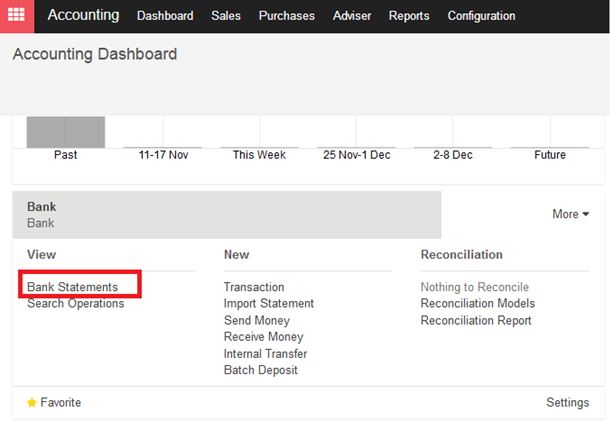
Task: Click the Favorite star icon
Action: (32, 402)
